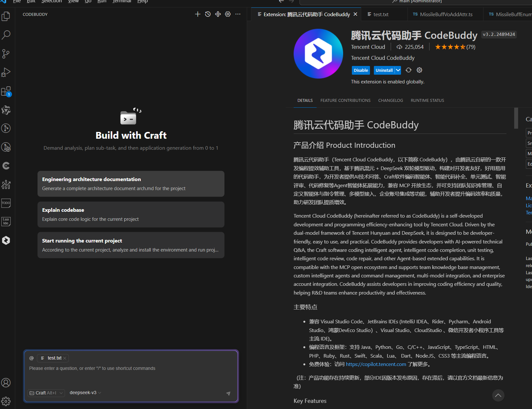
Task: Open the copilot.tencent.com link
Action: coord(376,364)
